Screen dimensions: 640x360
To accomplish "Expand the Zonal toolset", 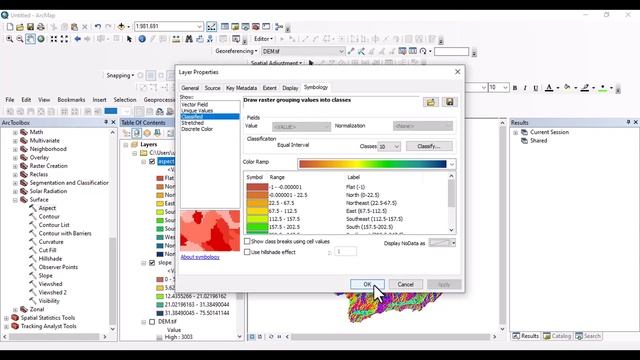I will click(x=15, y=309).
